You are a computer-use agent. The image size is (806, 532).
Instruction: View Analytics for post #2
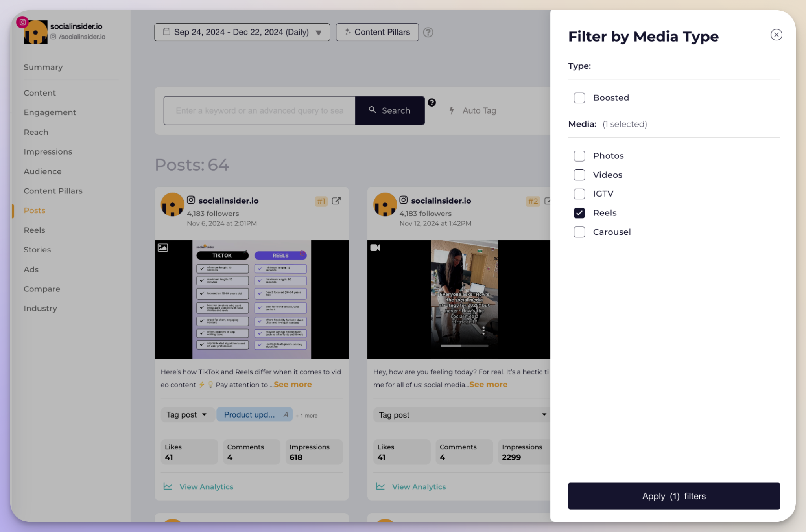[411, 487]
